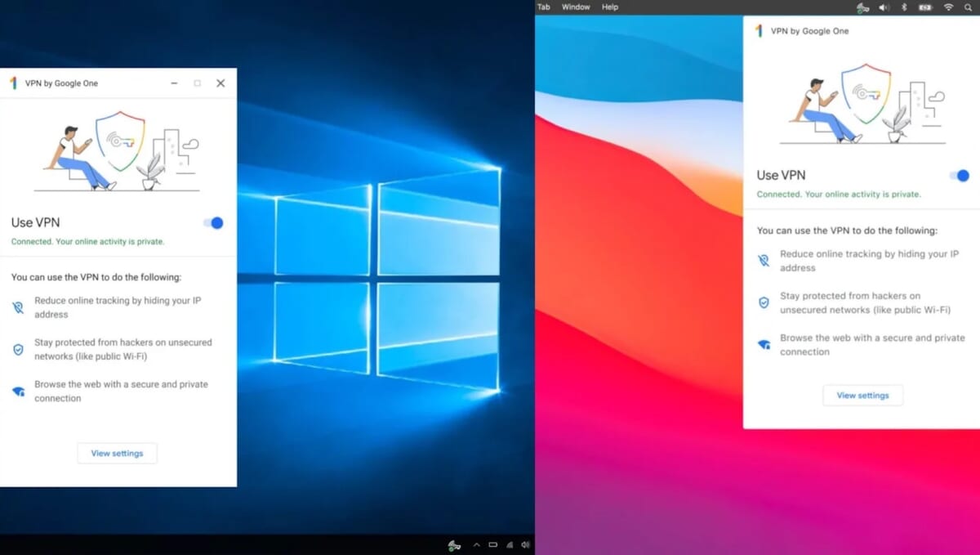Click View settings button in Windows VPN window
The width and height of the screenshot is (980, 555).
[x=117, y=453]
